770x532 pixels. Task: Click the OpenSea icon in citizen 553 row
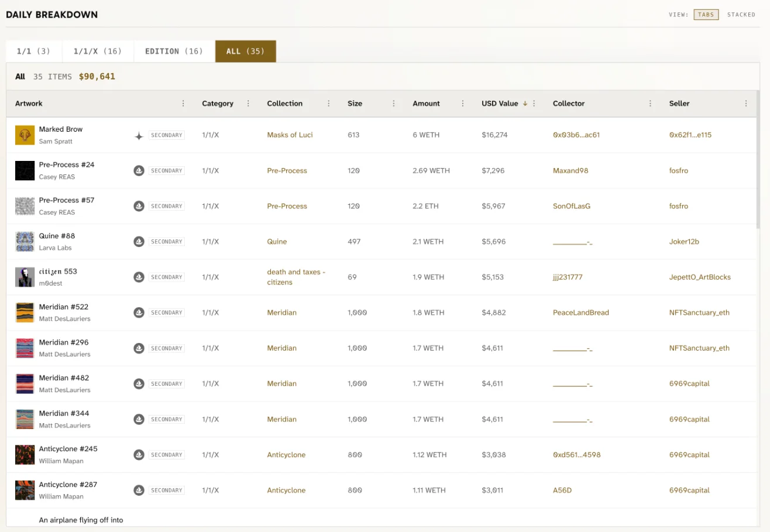139,277
